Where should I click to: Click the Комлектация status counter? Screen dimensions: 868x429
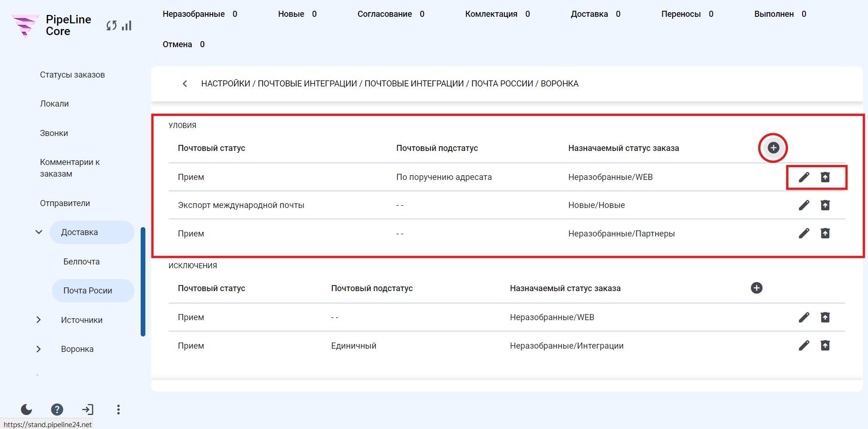click(x=497, y=14)
